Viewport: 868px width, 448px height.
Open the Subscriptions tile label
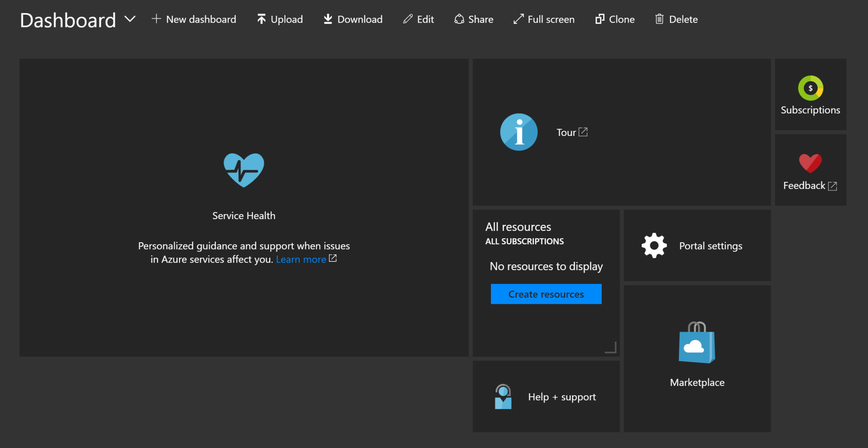click(810, 110)
